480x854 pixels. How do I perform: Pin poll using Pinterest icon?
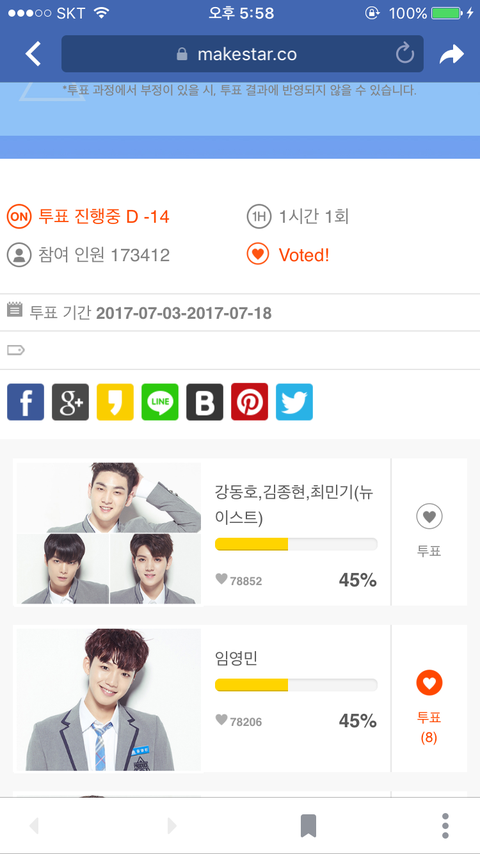(250, 402)
